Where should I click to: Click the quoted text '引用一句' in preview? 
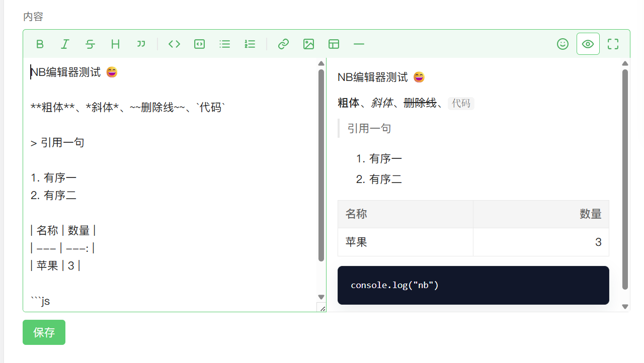pos(369,128)
